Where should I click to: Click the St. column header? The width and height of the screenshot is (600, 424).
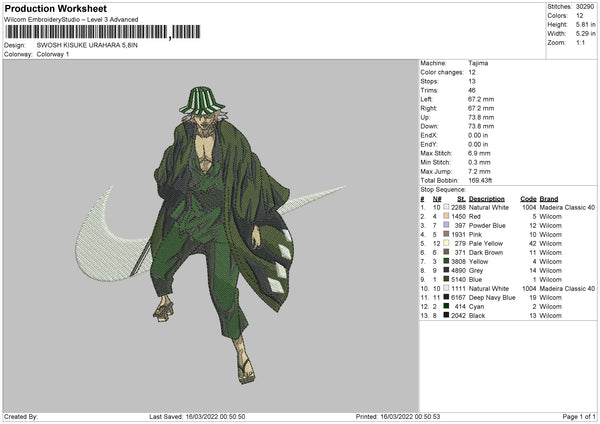461,199
